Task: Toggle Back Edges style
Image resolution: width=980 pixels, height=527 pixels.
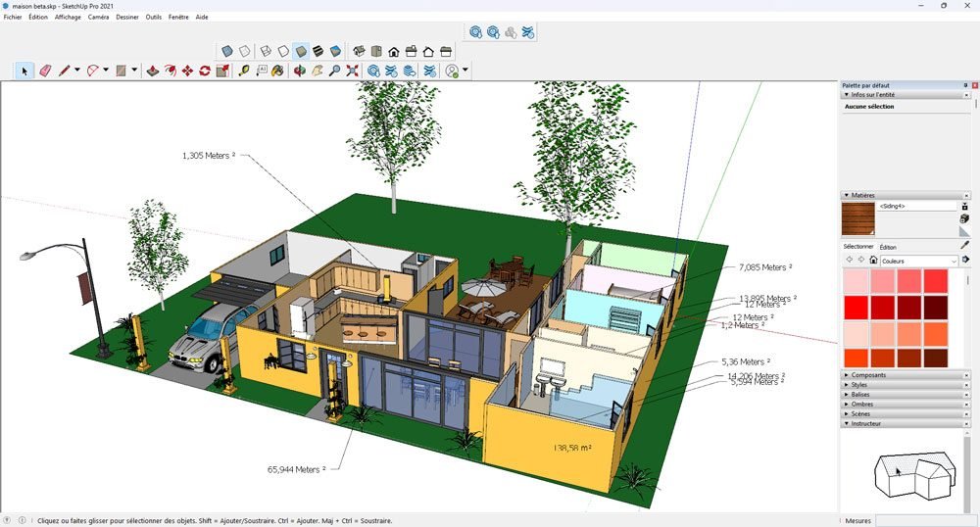Action: [x=245, y=51]
